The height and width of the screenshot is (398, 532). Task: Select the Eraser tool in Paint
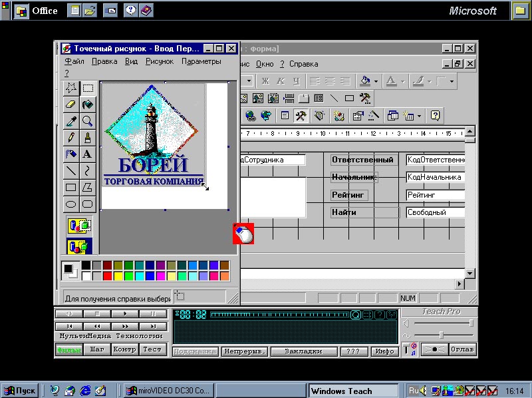[71, 104]
